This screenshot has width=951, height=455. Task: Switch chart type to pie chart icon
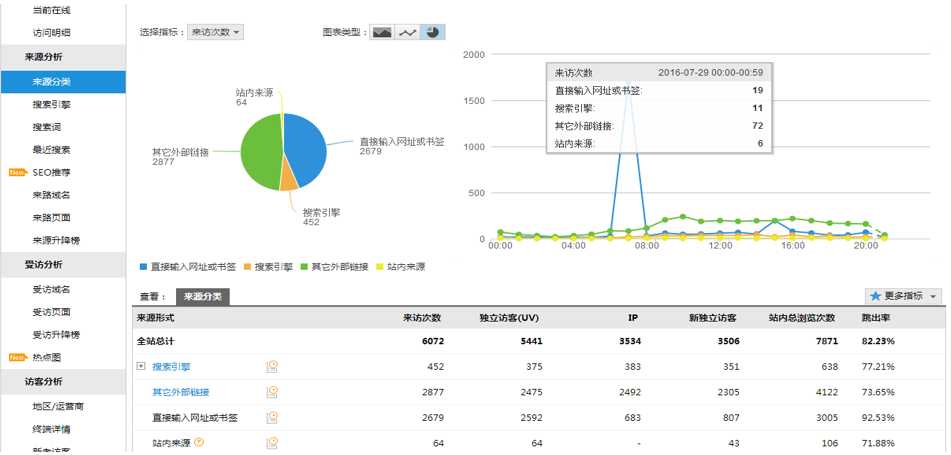coord(432,32)
